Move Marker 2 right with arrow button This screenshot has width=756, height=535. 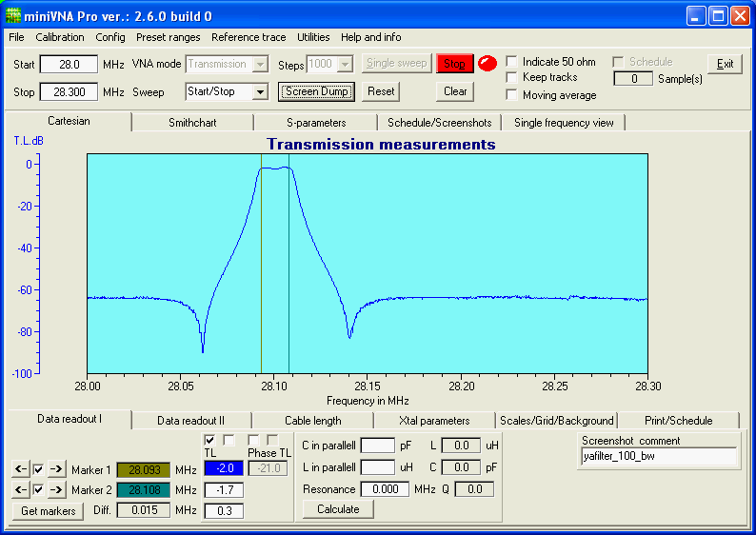tap(56, 490)
